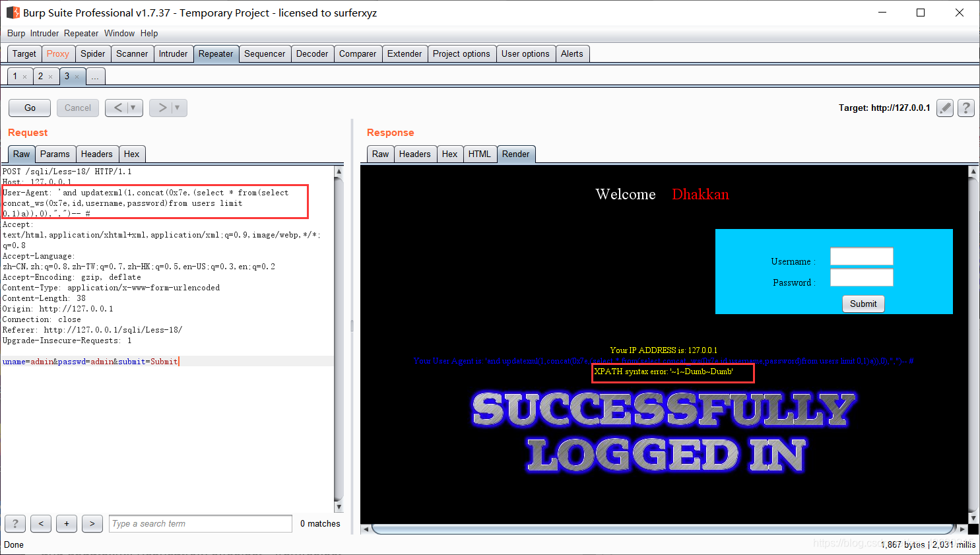
Task: Click the search term input field
Action: (x=201, y=523)
